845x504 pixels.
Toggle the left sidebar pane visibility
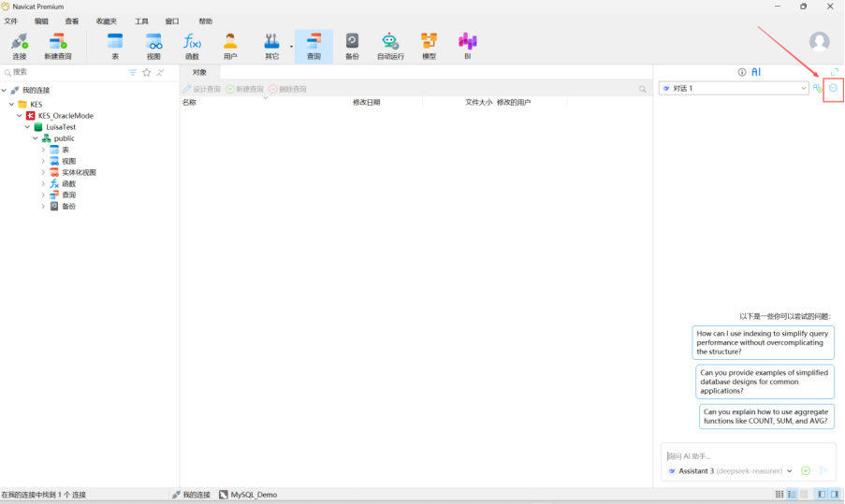point(822,494)
